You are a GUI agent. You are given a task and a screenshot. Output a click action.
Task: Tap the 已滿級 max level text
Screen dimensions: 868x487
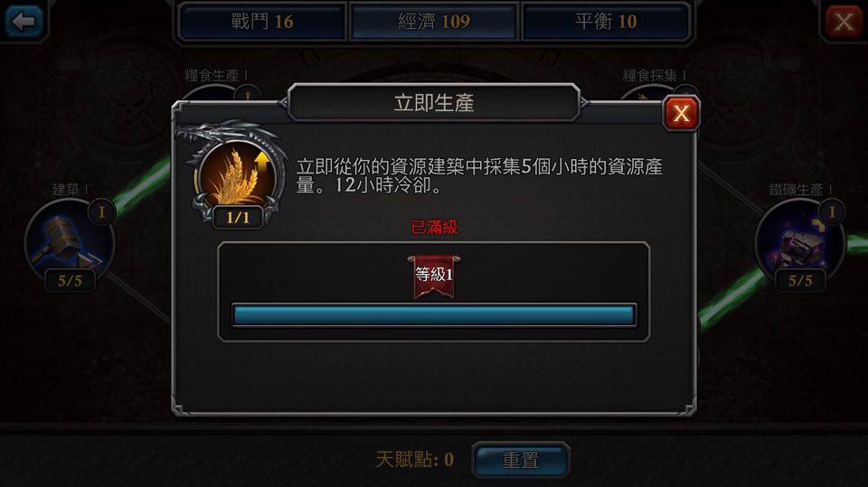434,227
